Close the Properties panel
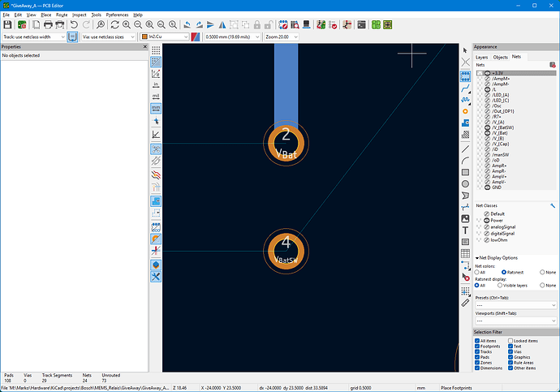This screenshot has width=560, height=392. tap(144, 47)
